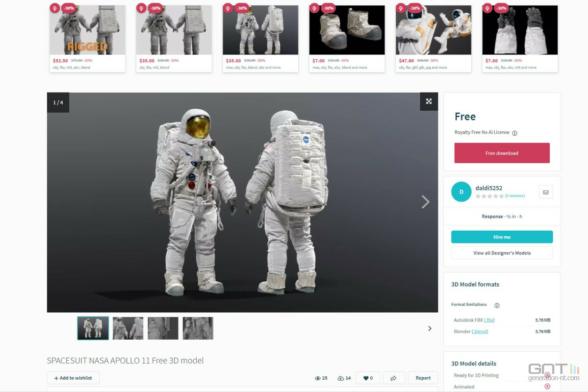This screenshot has height=392, width=588.
Task: Open the daldi5252 reviews link
Action: click(x=515, y=196)
